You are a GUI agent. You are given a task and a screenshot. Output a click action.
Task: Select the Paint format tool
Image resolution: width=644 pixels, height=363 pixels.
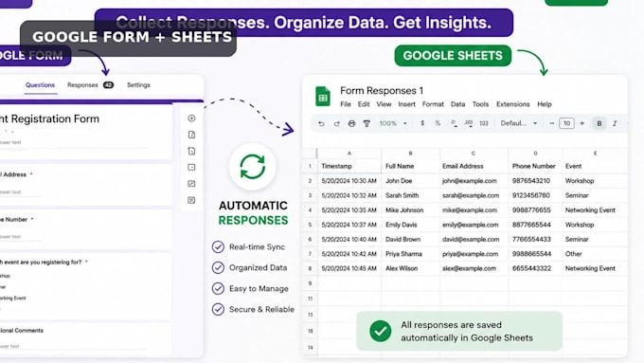coord(367,123)
